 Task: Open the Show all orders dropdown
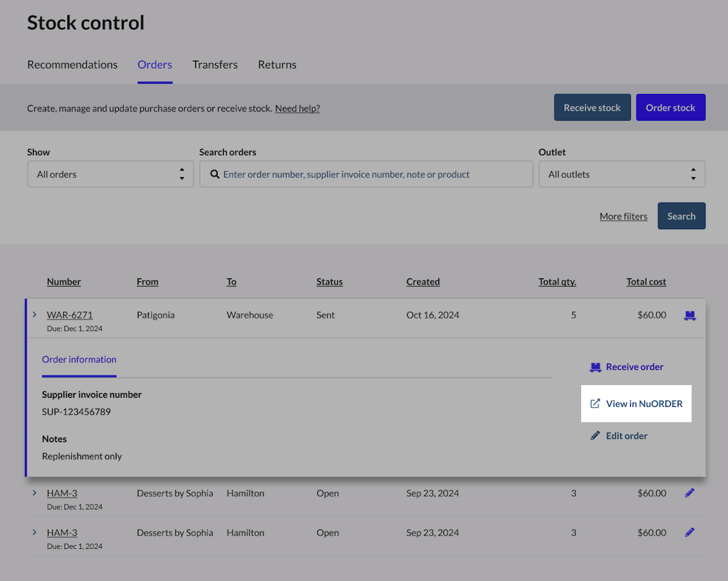pyautogui.click(x=110, y=174)
